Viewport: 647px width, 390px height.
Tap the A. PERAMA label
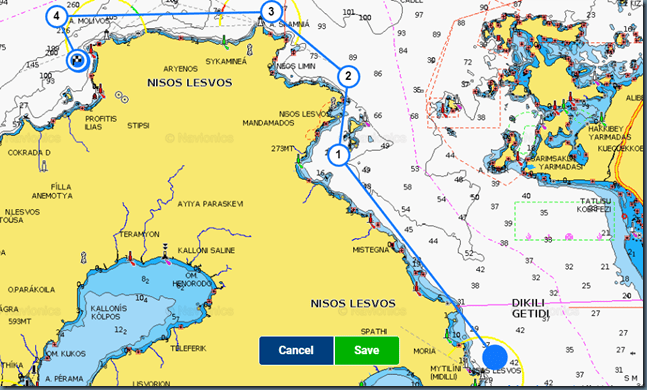(64, 379)
